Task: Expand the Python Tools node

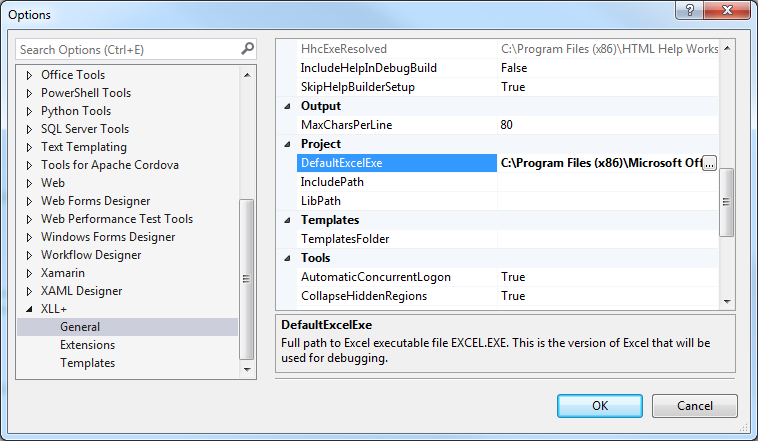Action: pyautogui.click(x=29, y=111)
